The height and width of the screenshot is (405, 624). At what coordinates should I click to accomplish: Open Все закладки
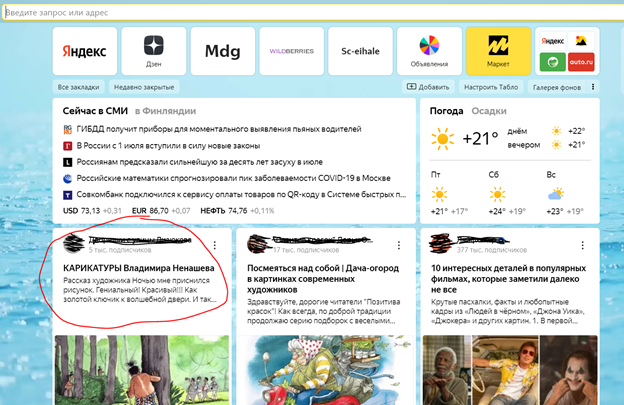(78, 87)
